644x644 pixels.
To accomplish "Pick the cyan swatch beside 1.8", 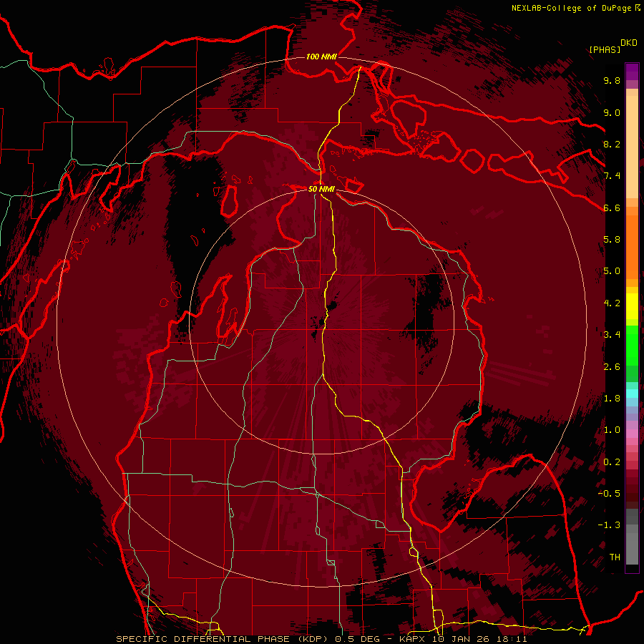I will pyautogui.click(x=632, y=394).
